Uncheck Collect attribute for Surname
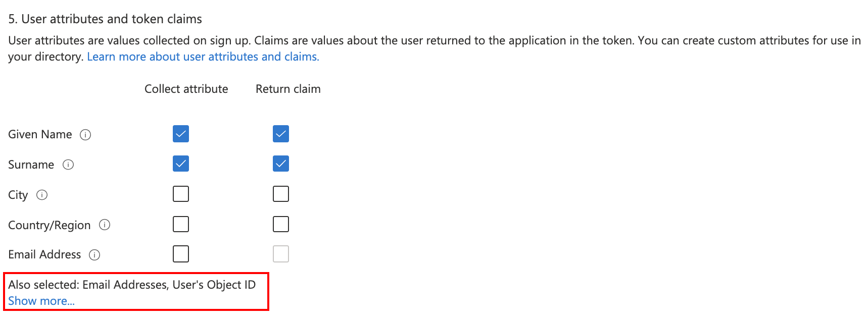868x320 pixels. click(x=180, y=164)
